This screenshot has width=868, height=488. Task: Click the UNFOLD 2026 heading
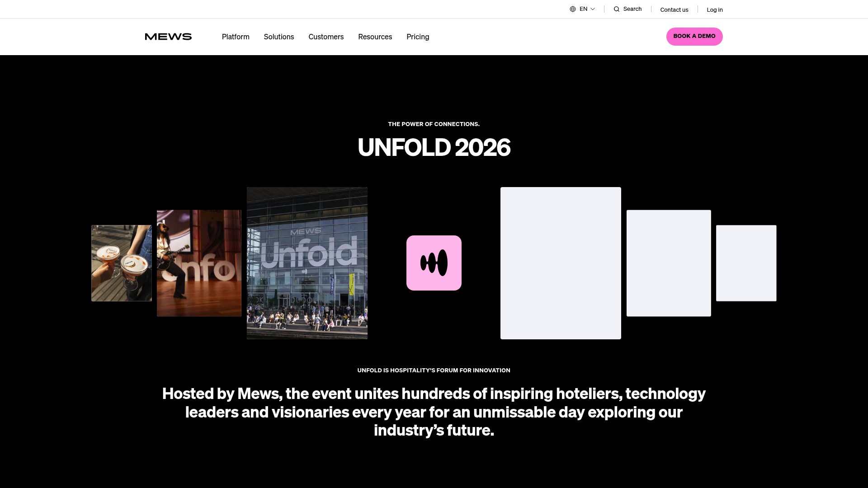point(434,147)
